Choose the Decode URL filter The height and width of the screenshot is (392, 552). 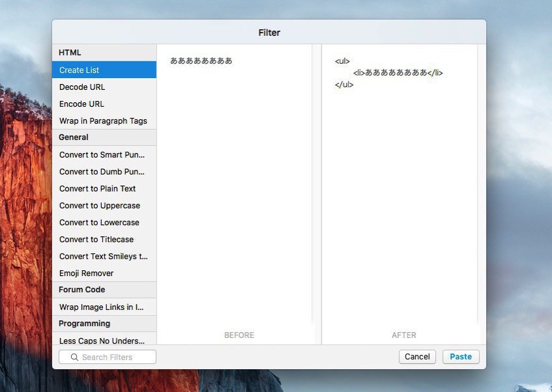(104, 87)
